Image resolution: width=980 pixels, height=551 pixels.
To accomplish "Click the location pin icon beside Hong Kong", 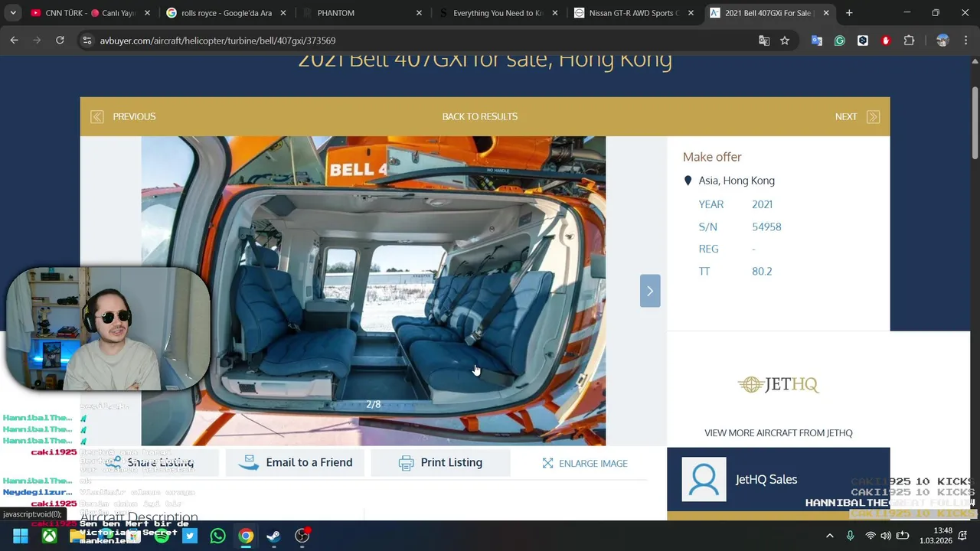I will pos(688,181).
